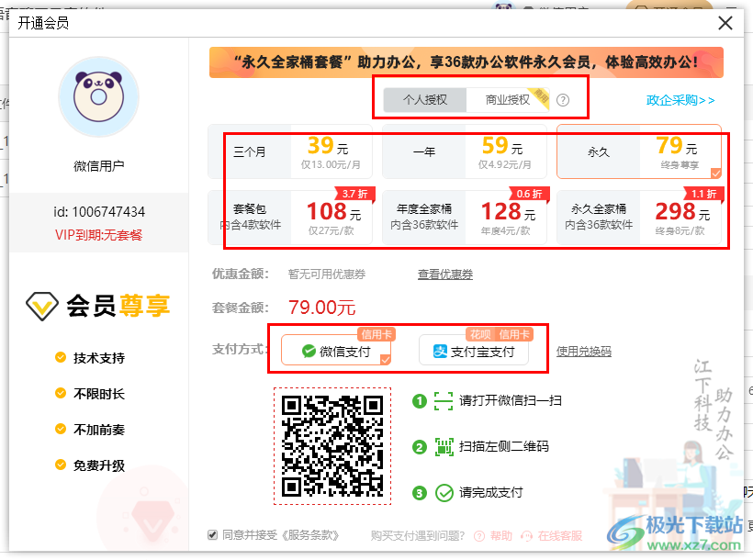Select the 三个月 39元 plan

(290, 151)
